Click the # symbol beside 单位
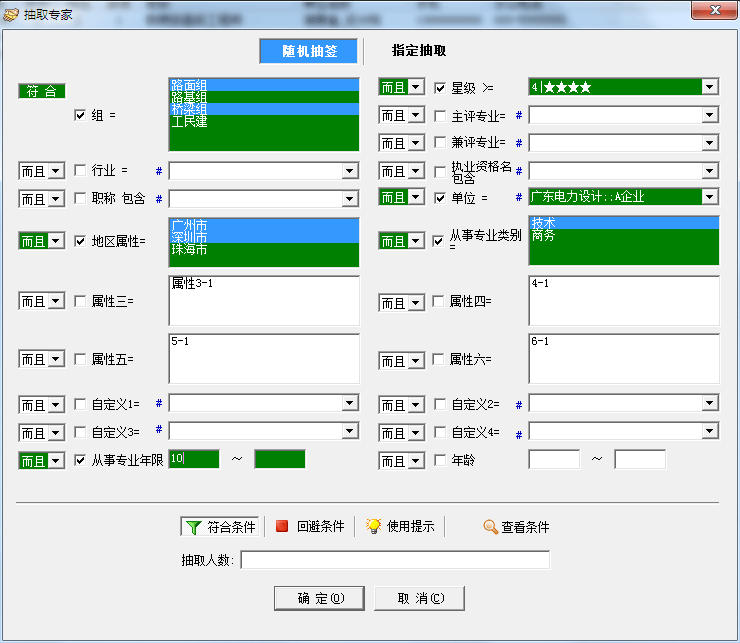Screen dimensions: 740x643 point(518,197)
